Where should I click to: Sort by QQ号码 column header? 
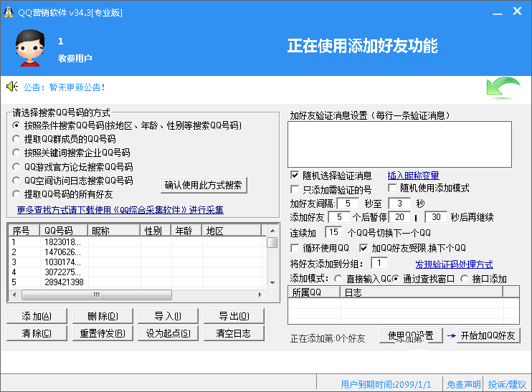click(64, 231)
